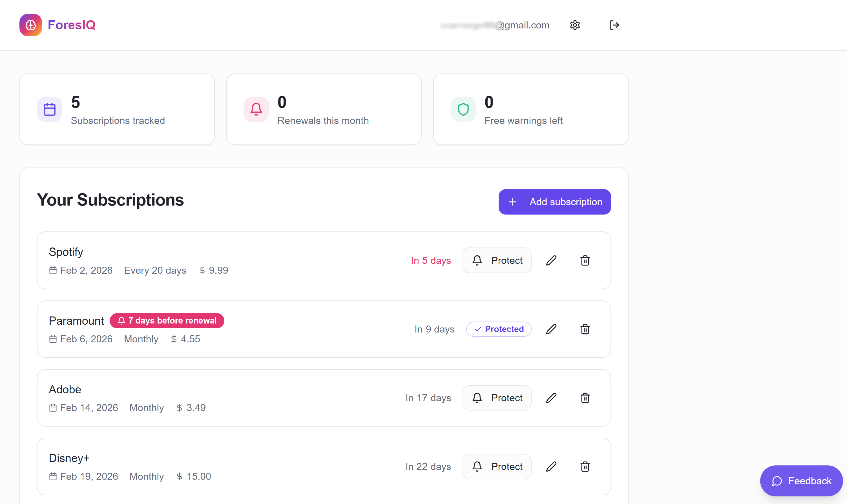Click the trash icon on the Paramount row
The width and height of the screenshot is (847, 504).
pos(585,329)
